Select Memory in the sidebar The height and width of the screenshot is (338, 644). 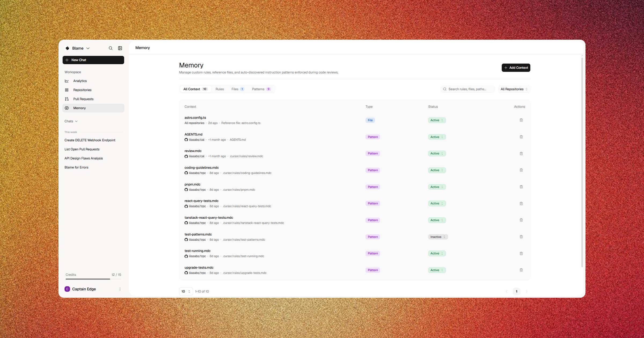tap(93, 108)
